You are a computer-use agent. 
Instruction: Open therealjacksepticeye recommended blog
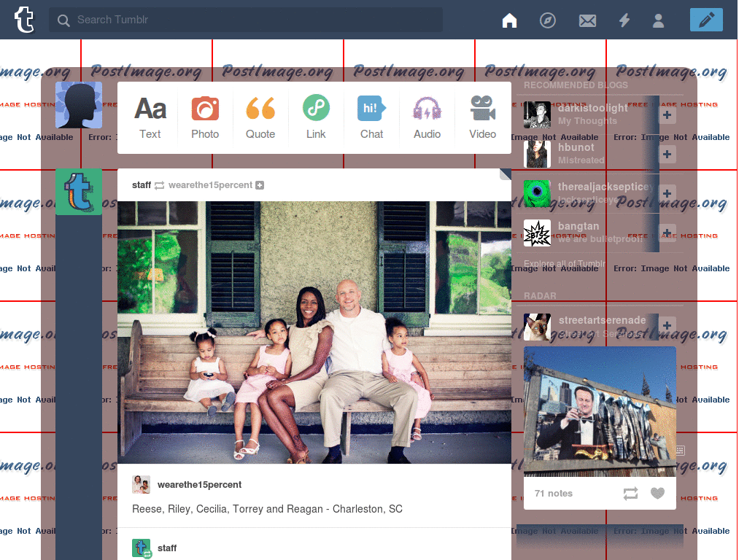(x=605, y=187)
